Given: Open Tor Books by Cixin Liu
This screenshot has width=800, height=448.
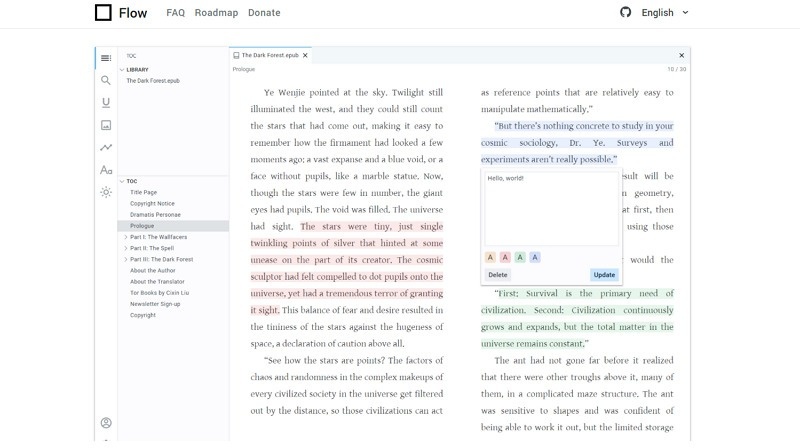Looking at the screenshot, I should 159,293.
